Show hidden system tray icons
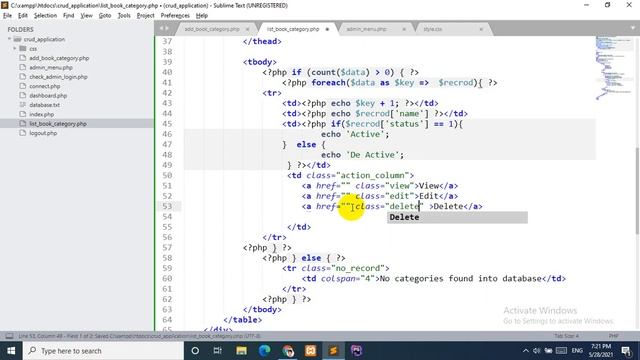Screen dimensions: 640x360 click(x=526, y=351)
